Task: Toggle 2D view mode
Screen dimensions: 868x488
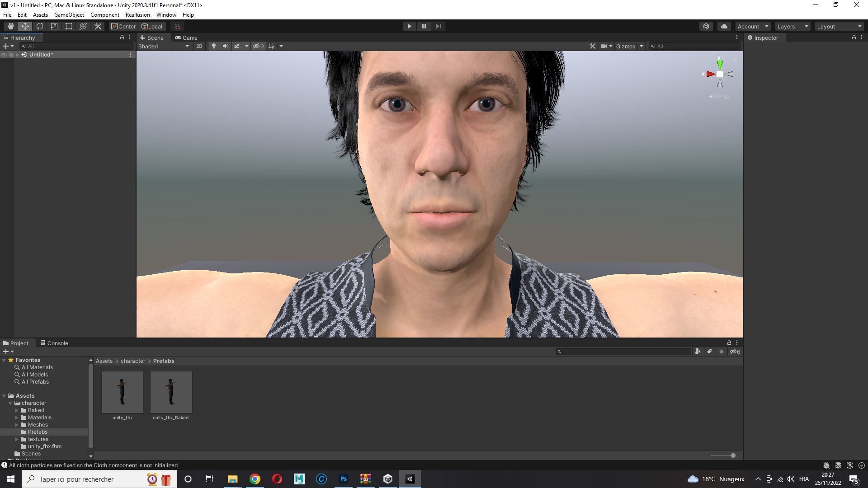Action: (199, 46)
